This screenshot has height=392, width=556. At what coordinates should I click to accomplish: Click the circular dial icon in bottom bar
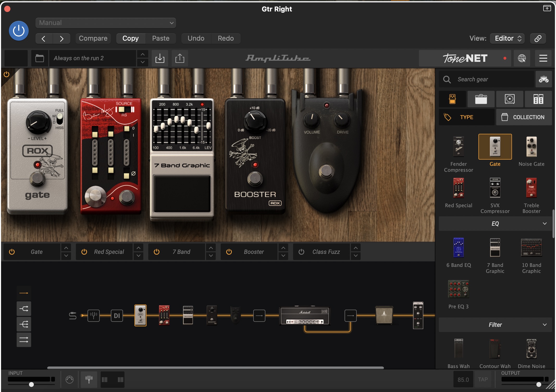pos(70,379)
